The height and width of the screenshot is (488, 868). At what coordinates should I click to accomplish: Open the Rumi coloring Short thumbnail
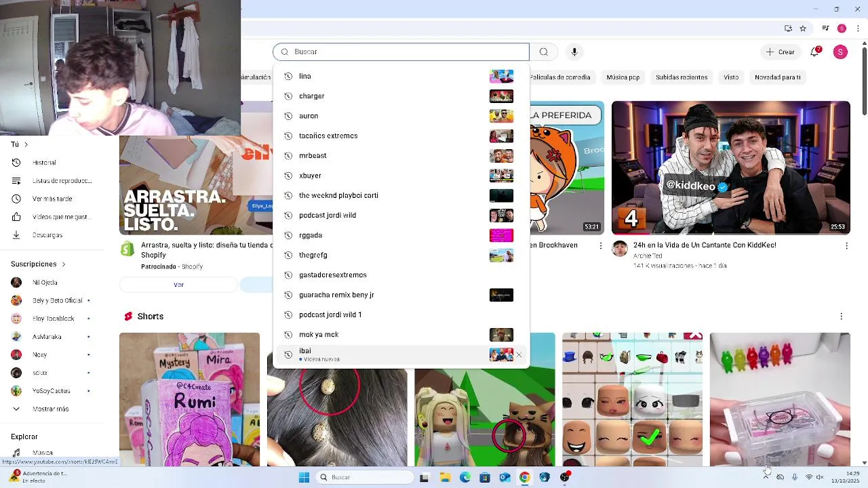click(x=189, y=399)
